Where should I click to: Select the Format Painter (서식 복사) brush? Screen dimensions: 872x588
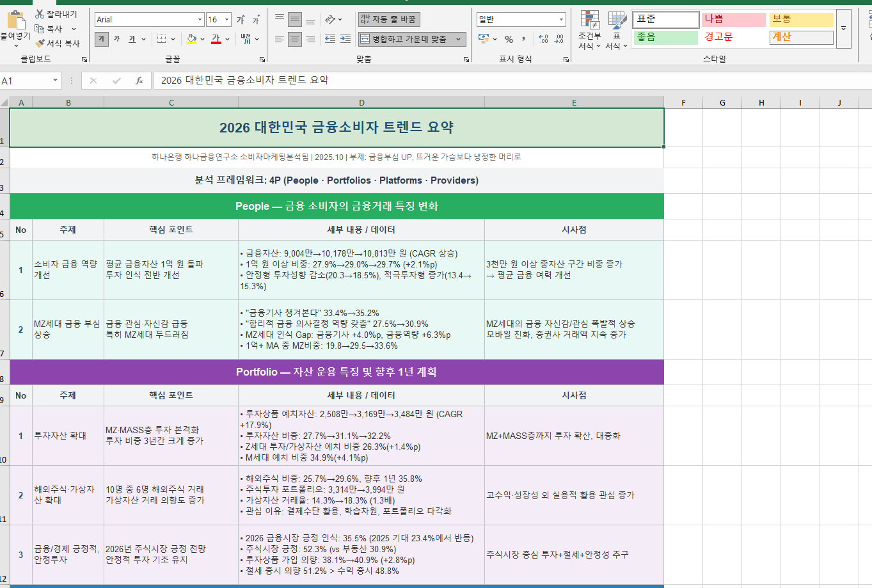(x=40, y=44)
